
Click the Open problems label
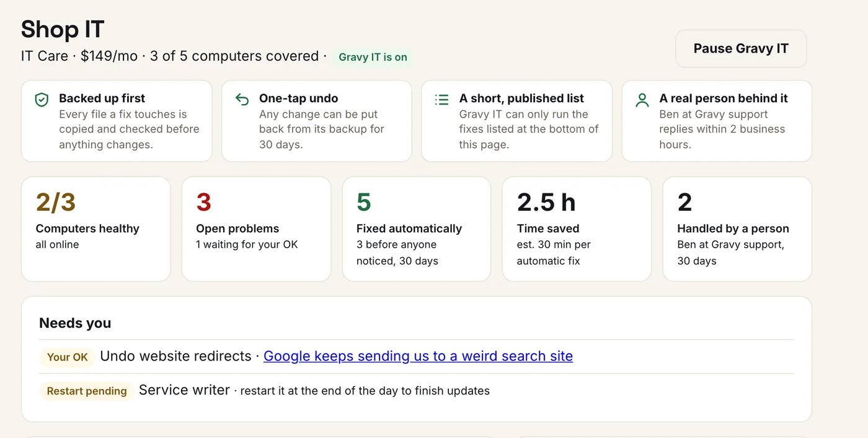237,229
